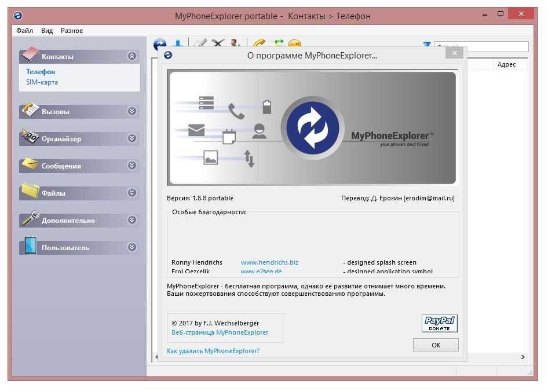Follow the www.hendrichs.biz link
The image size is (548, 392).
point(269,262)
